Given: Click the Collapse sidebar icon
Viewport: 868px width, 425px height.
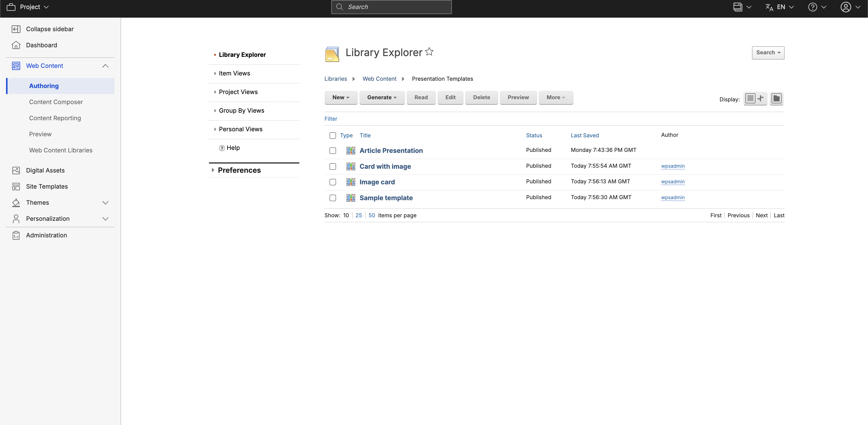Looking at the screenshot, I should tap(16, 29).
